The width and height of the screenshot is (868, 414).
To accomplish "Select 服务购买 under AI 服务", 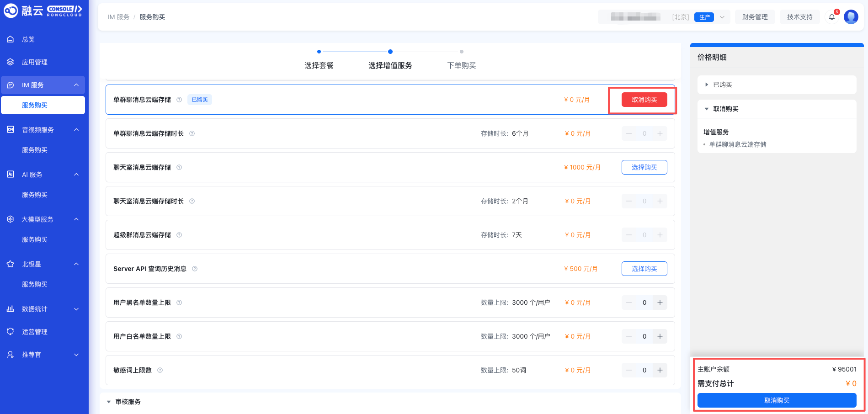I will coord(35,195).
